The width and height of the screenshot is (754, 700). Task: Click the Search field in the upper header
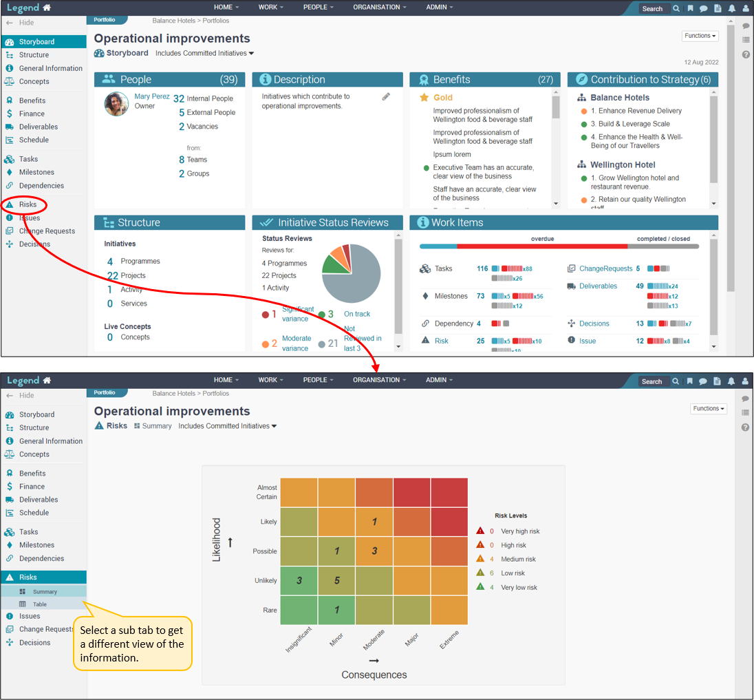[x=654, y=9]
